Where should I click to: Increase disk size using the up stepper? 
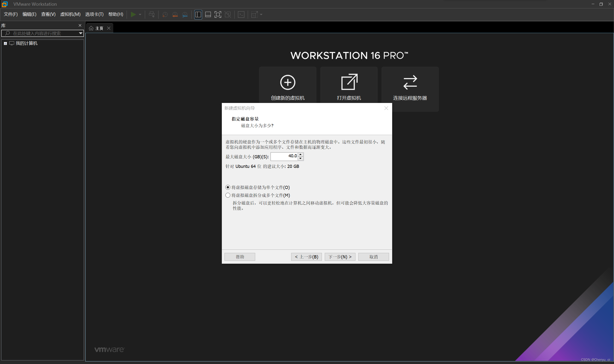pos(301,154)
